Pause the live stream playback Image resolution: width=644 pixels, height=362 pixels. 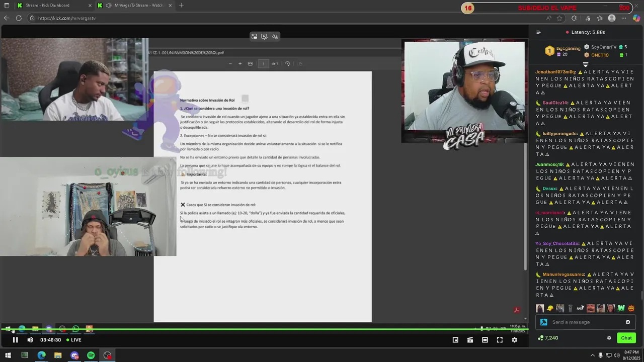click(x=15, y=340)
